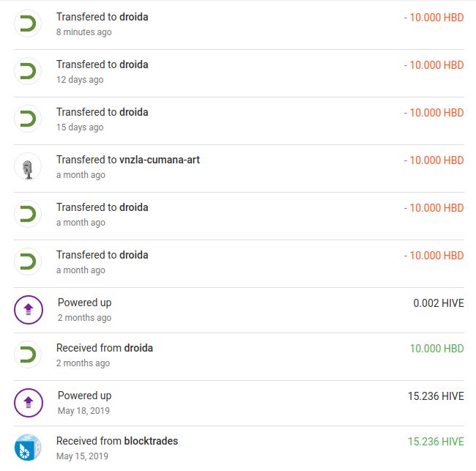Click droida link in 12 days ago transfer
476x471 pixels.
[x=134, y=64]
